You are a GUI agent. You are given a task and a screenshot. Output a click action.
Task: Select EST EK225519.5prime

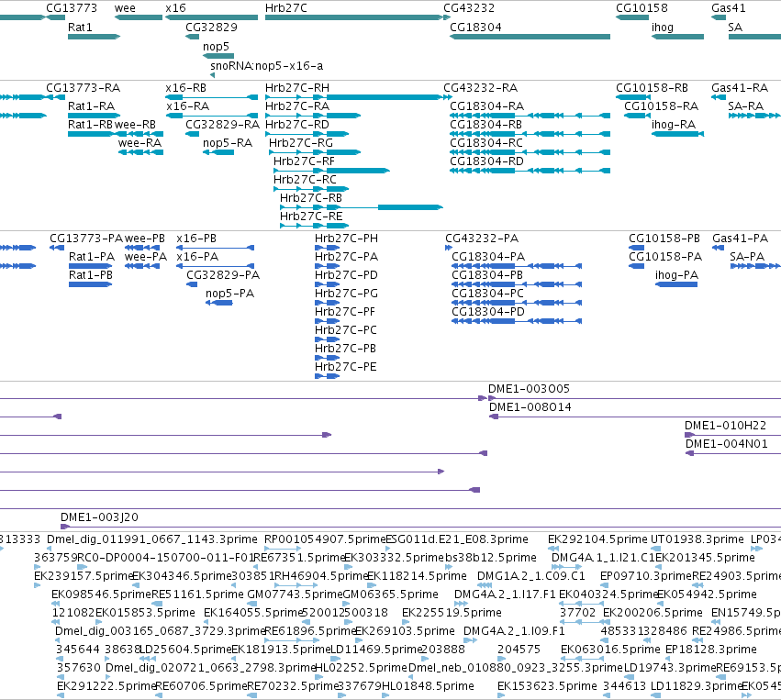452,613
